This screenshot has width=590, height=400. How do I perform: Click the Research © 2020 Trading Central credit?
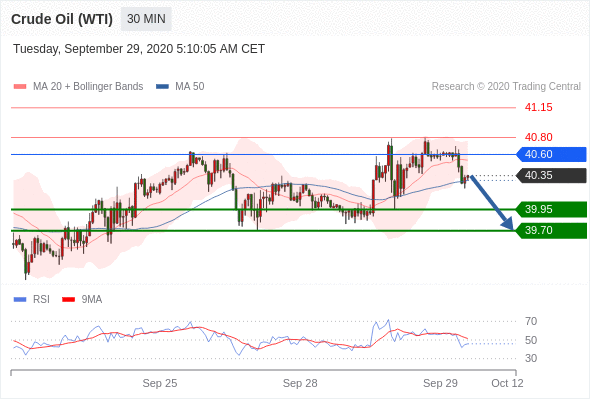pyautogui.click(x=506, y=87)
